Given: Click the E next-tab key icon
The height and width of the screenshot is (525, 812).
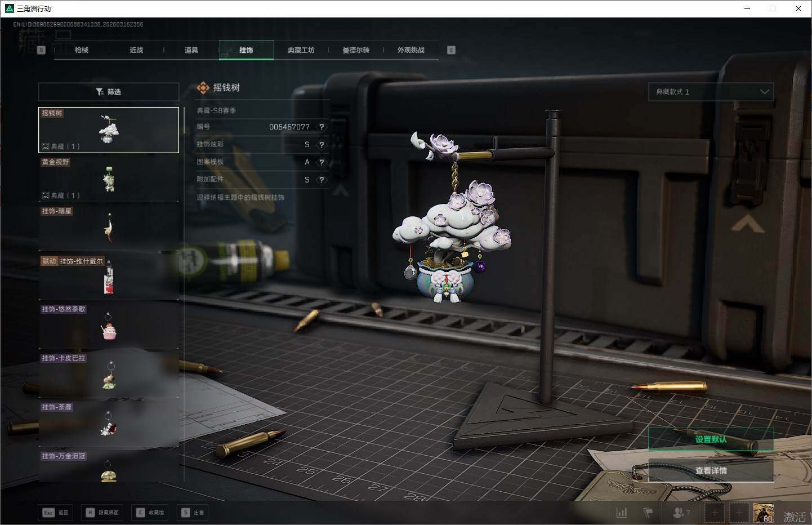Looking at the screenshot, I should point(451,50).
